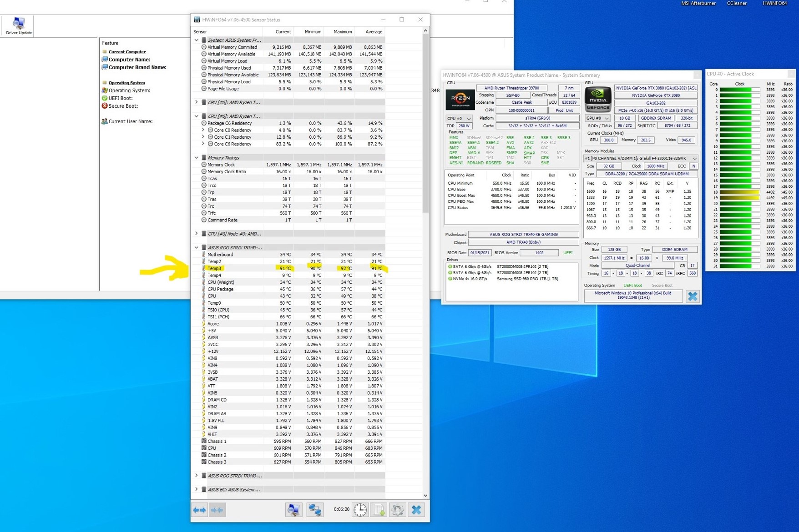
Task: Open the CPU #0 selector dropdown
Action: click(459, 118)
